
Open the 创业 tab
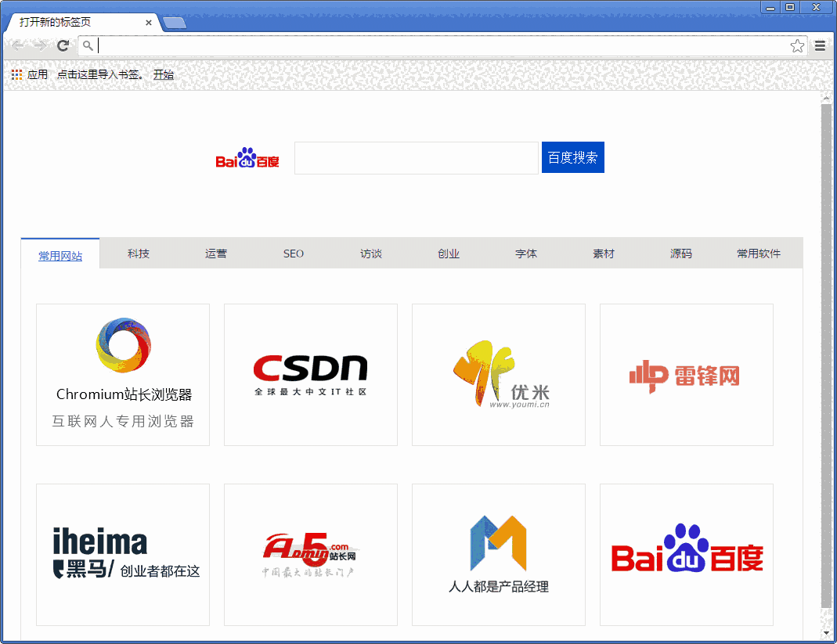pos(449,254)
